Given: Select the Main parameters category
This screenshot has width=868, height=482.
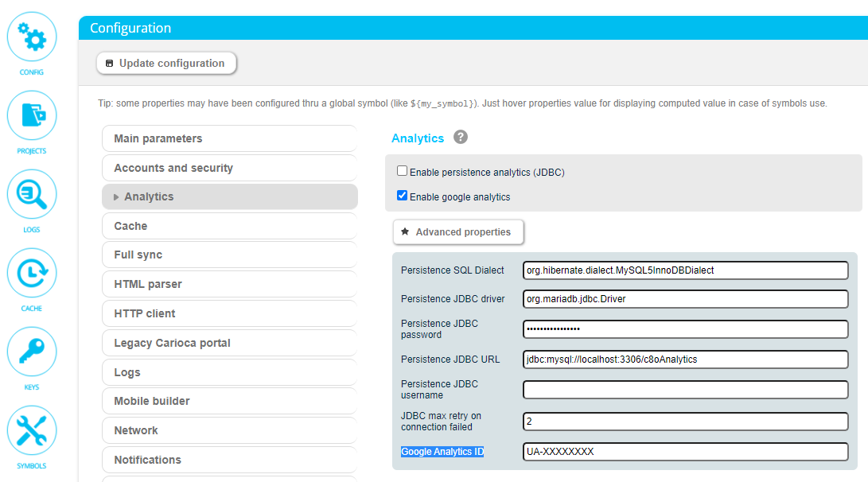Looking at the screenshot, I should point(229,138).
